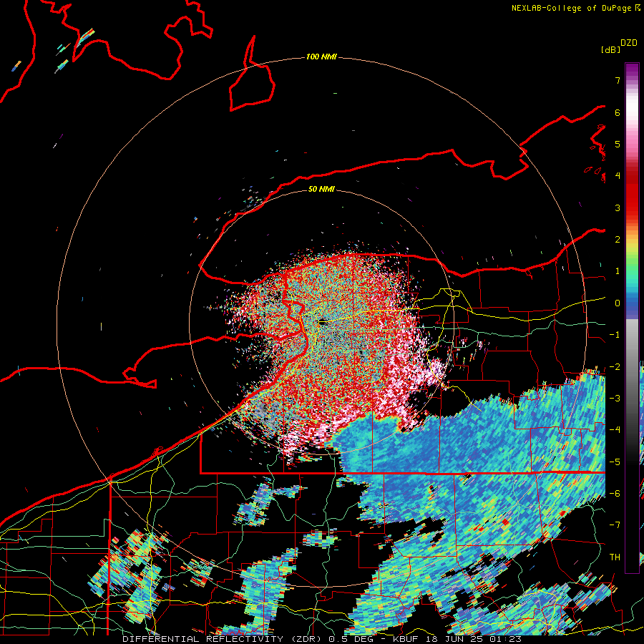Click the TH threshold label on the scale
The height and width of the screenshot is (644, 644).
coord(615,557)
